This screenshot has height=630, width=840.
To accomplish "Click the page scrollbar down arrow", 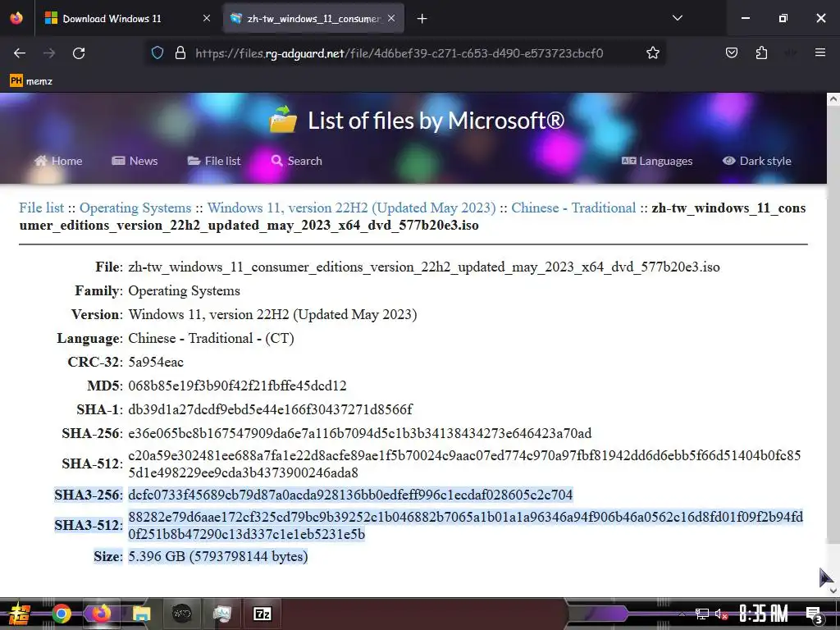I will [833, 591].
